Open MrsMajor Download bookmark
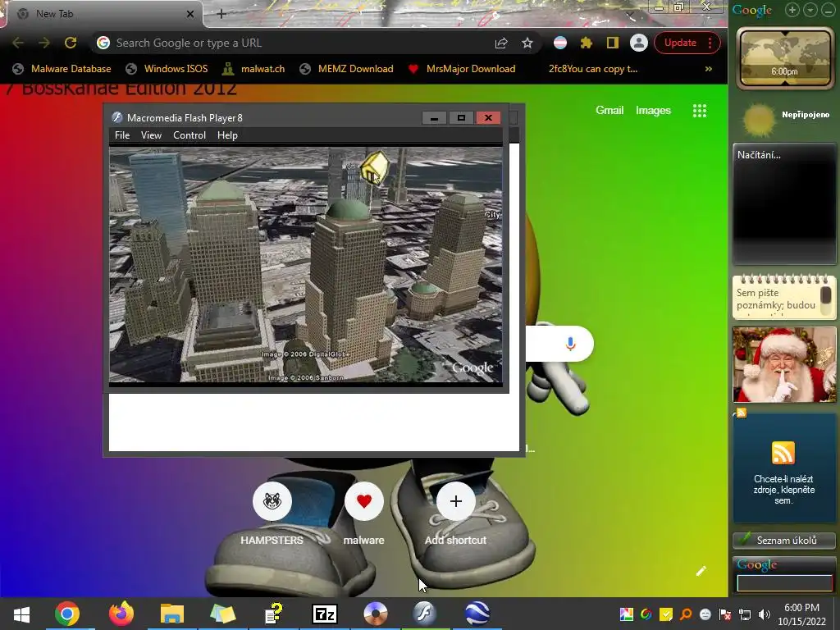Viewport: 840px width, 630px height. pos(461,69)
